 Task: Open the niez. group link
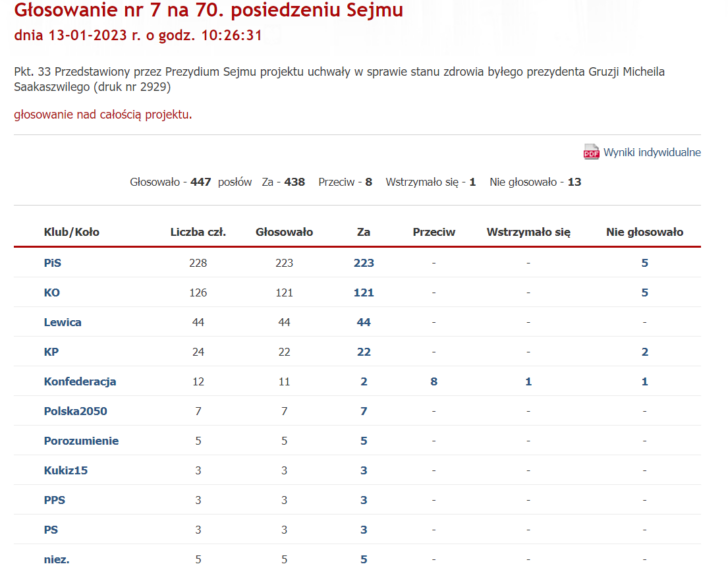click(x=57, y=560)
